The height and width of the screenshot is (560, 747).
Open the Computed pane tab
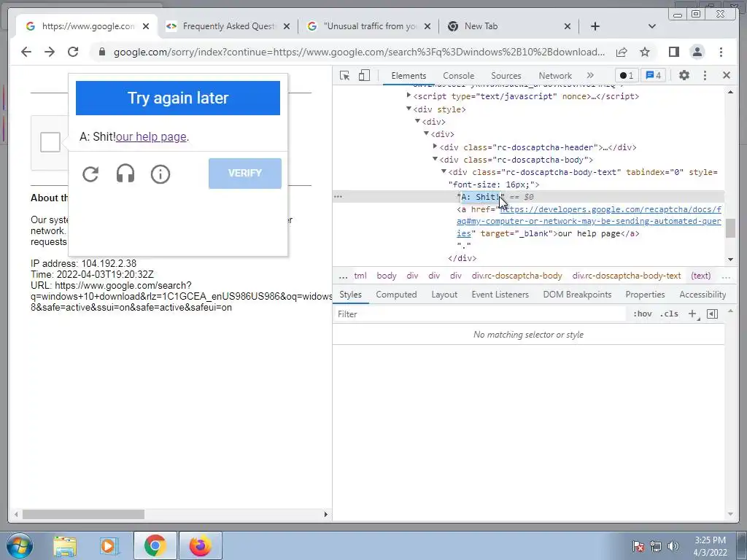point(396,295)
